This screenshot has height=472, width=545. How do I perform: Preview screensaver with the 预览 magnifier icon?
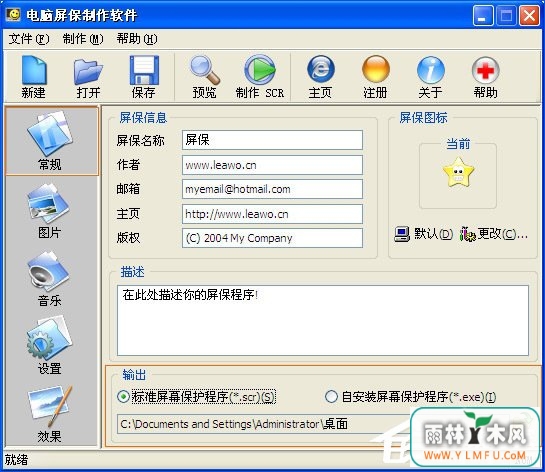tap(204, 77)
